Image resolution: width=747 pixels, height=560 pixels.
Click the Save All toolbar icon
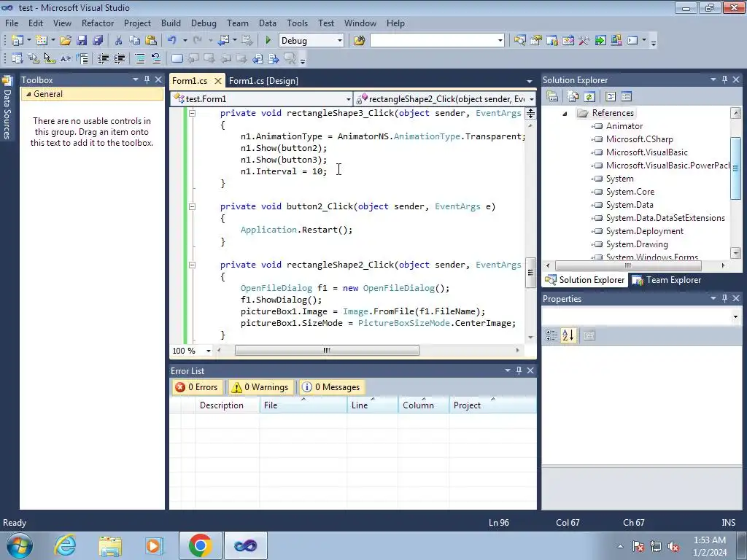click(98, 41)
